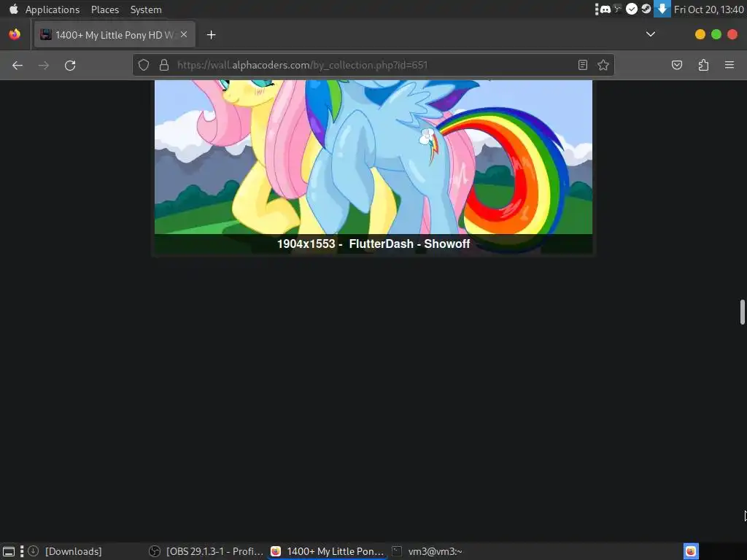Image resolution: width=747 pixels, height=560 pixels.
Task: Click the yellow minimize window button
Action: [x=700, y=34]
